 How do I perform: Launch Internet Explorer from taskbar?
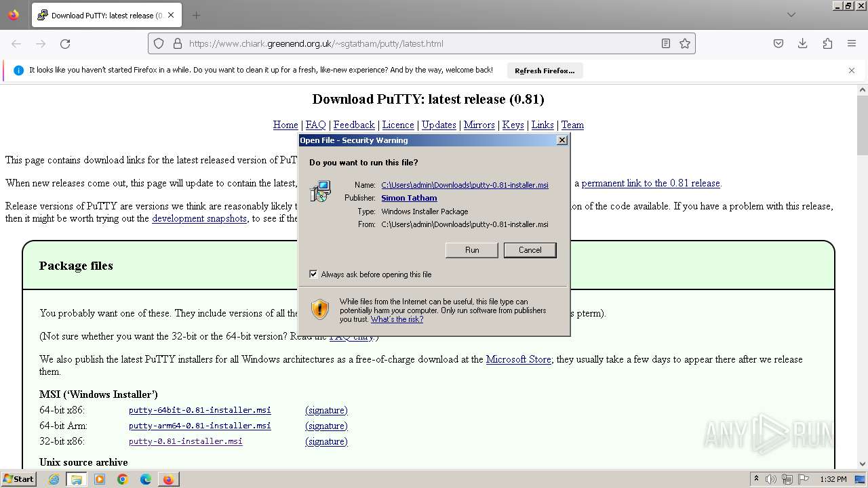click(54, 479)
